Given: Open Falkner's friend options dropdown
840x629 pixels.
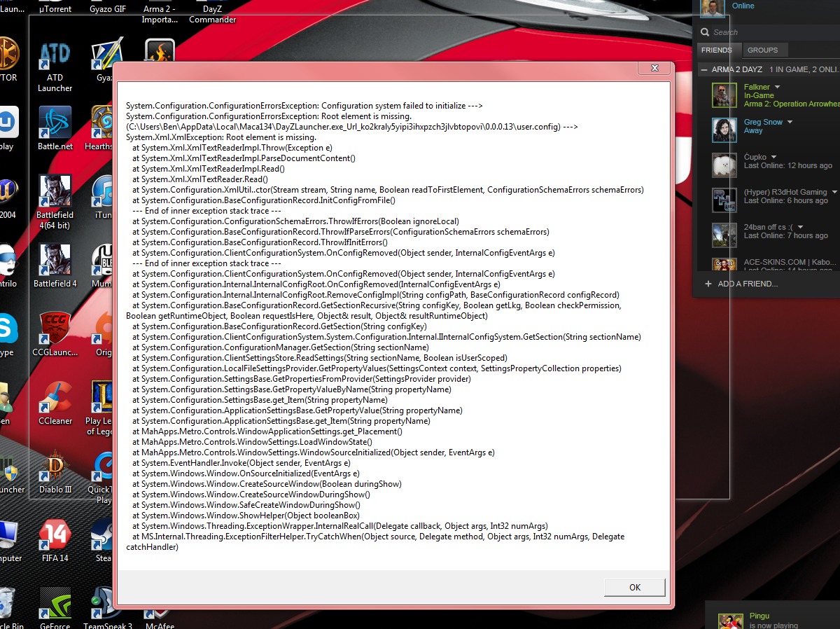Looking at the screenshot, I should pyautogui.click(x=777, y=88).
